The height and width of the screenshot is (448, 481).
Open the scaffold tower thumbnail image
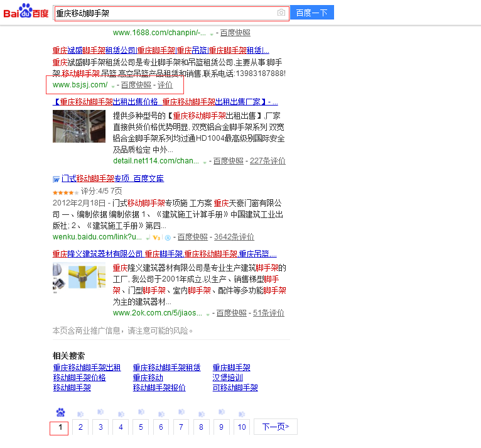(79, 134)
